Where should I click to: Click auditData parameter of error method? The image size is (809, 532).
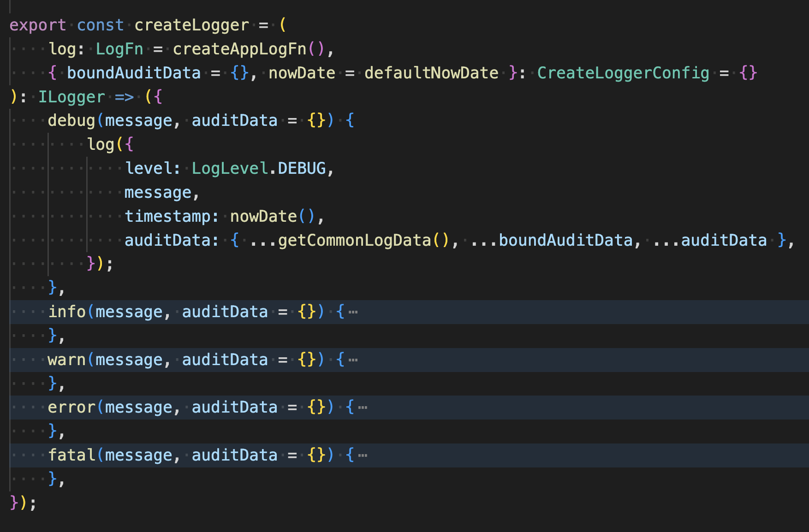coord(234,408)
